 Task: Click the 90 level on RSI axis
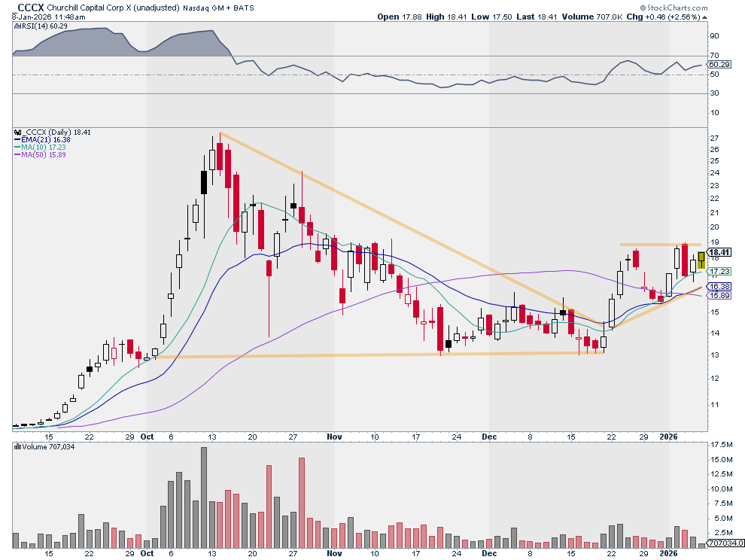tap(714, 36)
